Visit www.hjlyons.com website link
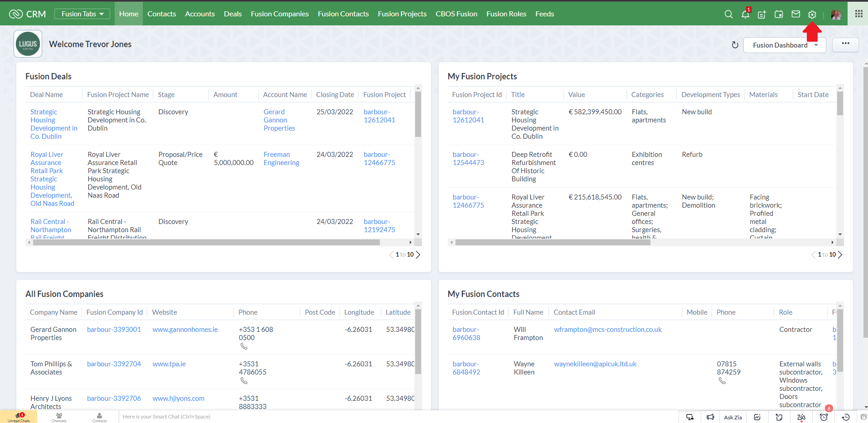 click(178, 399)
